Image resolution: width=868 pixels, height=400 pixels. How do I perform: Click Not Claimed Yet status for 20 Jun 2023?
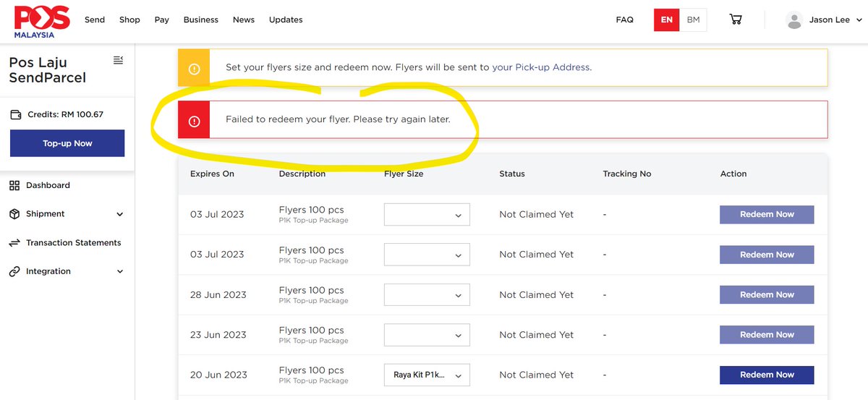[x=536, y=375]
